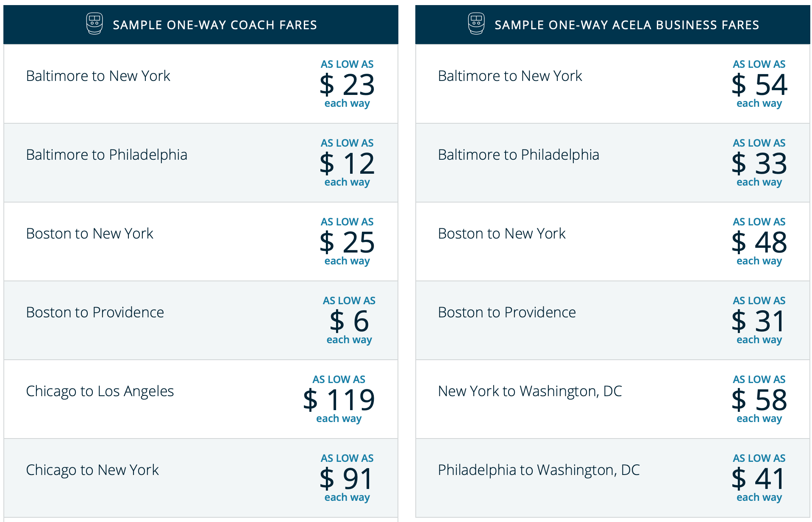This screenshot has height=522, width=812.
Task: Click the $41 Acela fare price
Action: click(x=759, y=479)
